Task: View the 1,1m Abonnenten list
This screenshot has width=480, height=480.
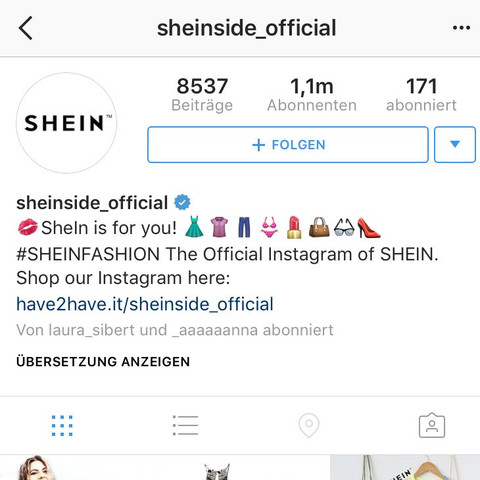Action: pyautogui.click(x=312, y=95)
